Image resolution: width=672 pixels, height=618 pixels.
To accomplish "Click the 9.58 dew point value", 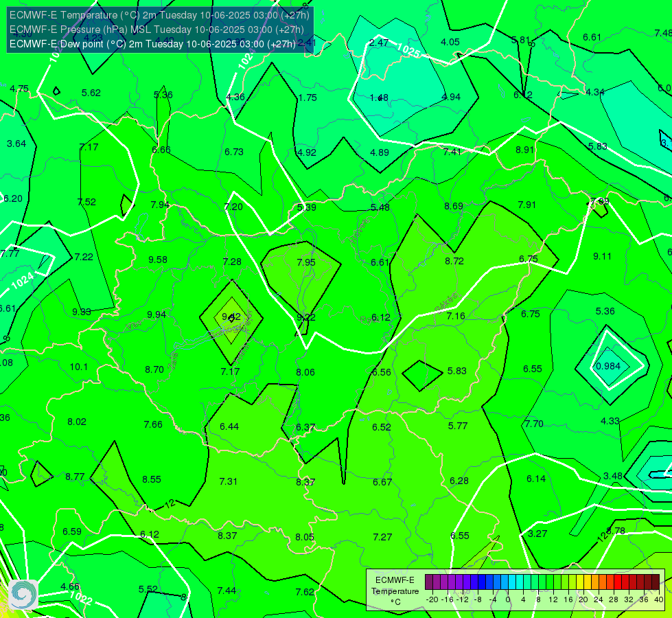I will [158, 260].
